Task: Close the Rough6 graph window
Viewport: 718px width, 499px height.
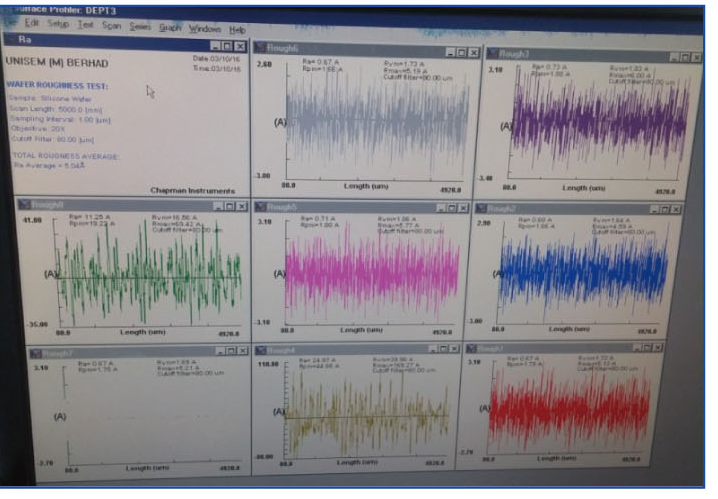Action: (473, 53)
